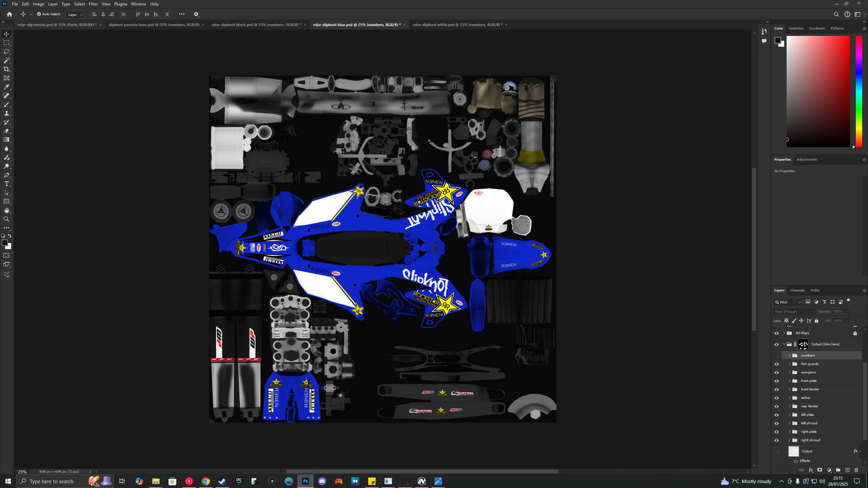Create a new layer

(848, 470)
